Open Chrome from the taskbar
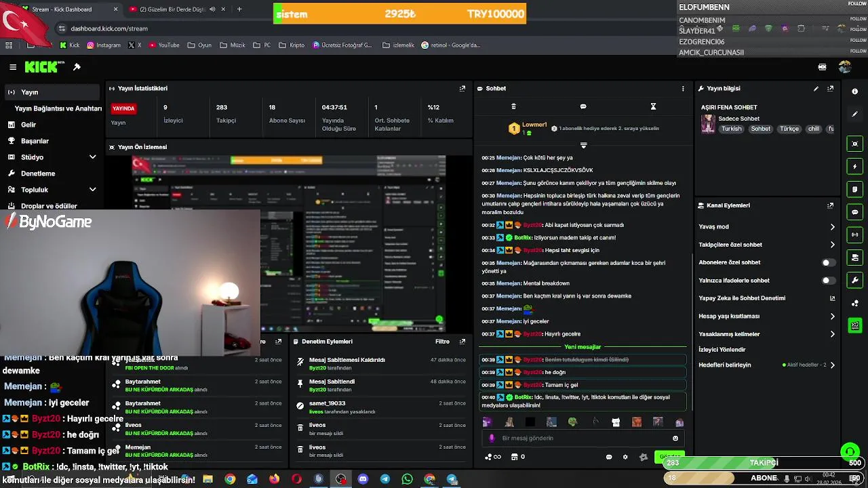Screen dimensions: 868x488 tap(230, 479)
